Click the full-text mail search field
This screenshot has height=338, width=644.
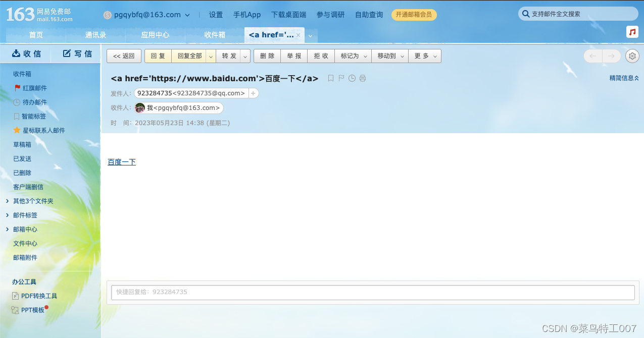pos(578,14)
